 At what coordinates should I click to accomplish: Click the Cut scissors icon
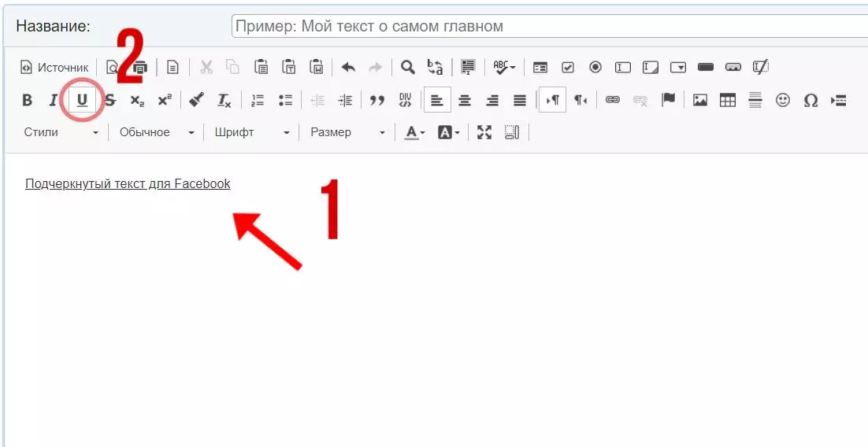206,68
